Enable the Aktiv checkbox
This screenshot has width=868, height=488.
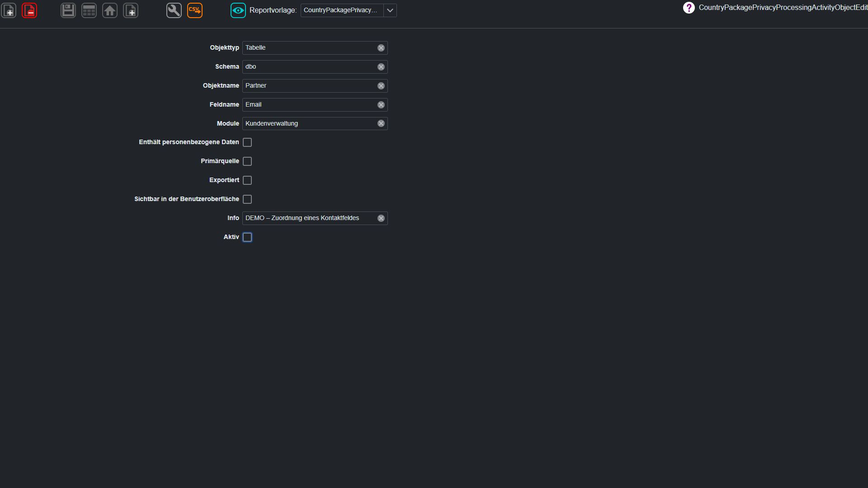[247, 237]
